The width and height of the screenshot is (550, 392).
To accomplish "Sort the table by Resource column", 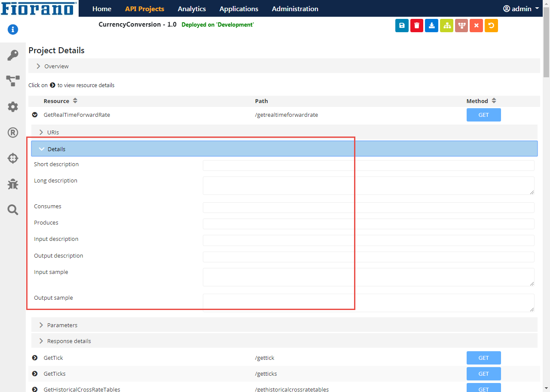I will [75, 101].
